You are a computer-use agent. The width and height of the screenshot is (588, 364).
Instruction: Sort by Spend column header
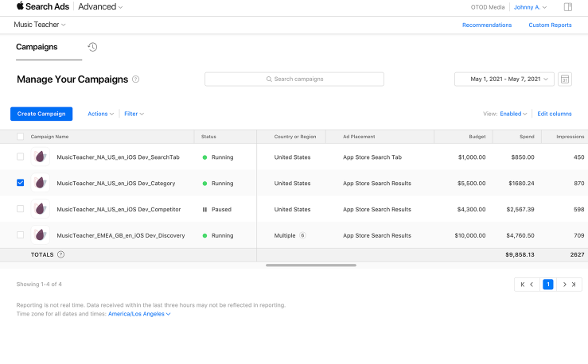527,137
